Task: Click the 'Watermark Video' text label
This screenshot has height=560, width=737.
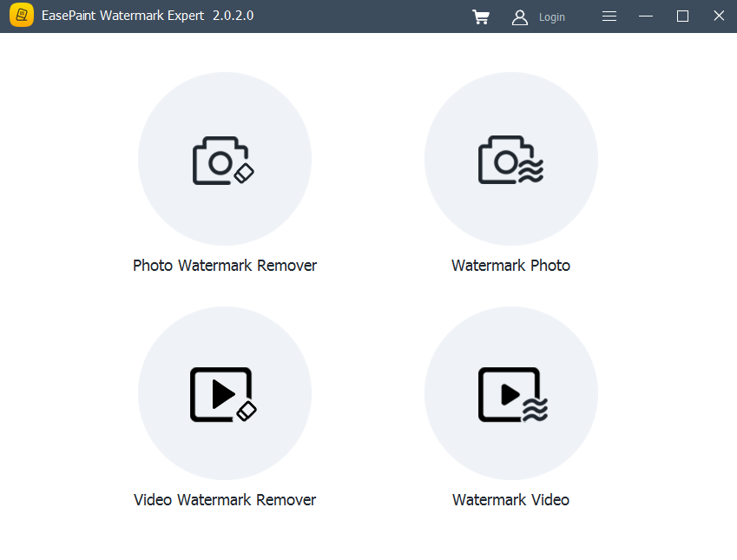Action: click(510, 499)
